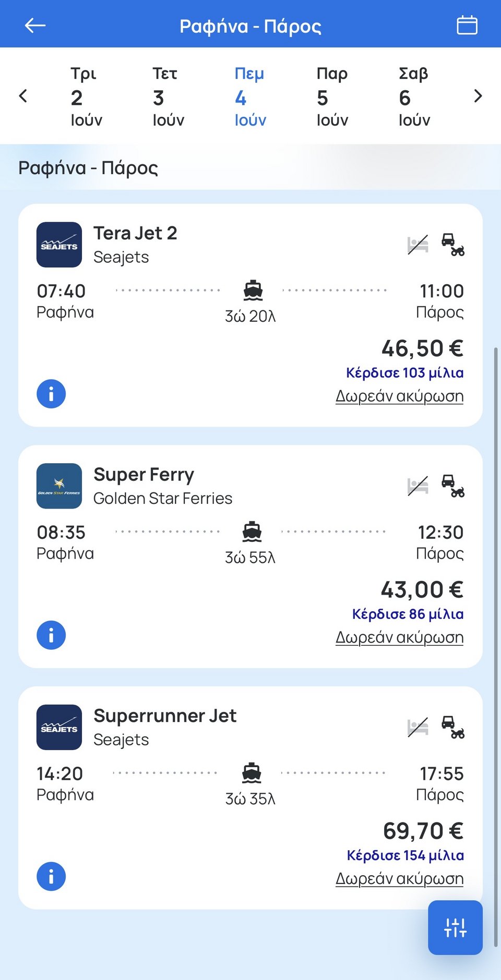Select Τετ 3 Ιούν date tab
501x980 pixels.
pos(168,96)
